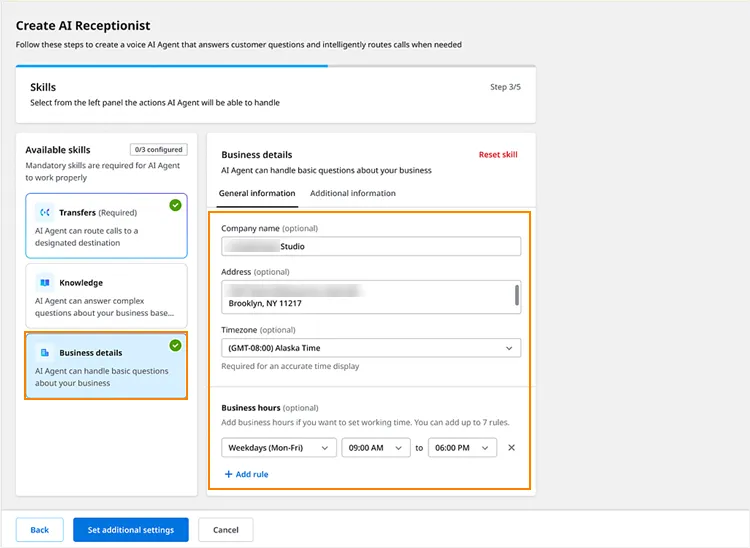This screenshot has height=548, width=750.
Task: Click the Business details building icon
Action: 45,353
